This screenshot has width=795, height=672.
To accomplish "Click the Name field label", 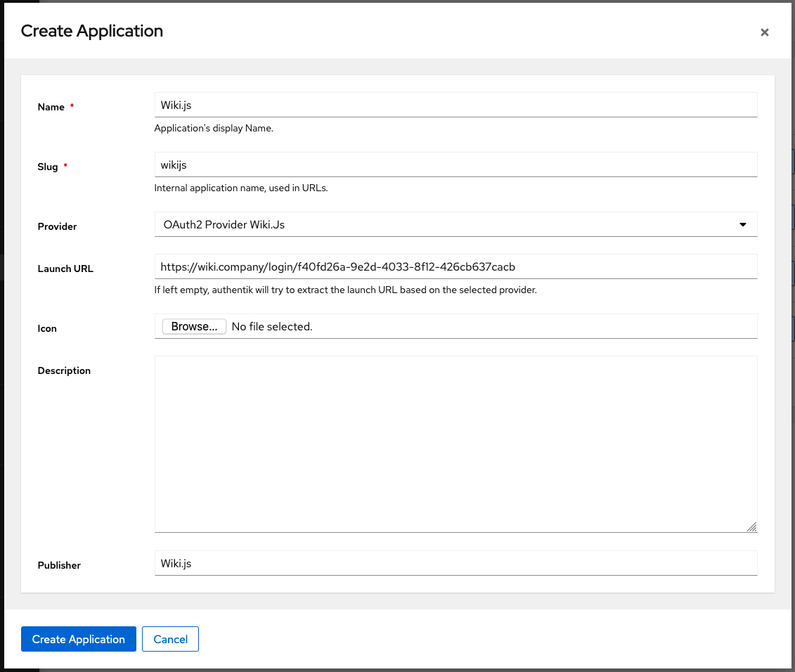I will [51, 107].
